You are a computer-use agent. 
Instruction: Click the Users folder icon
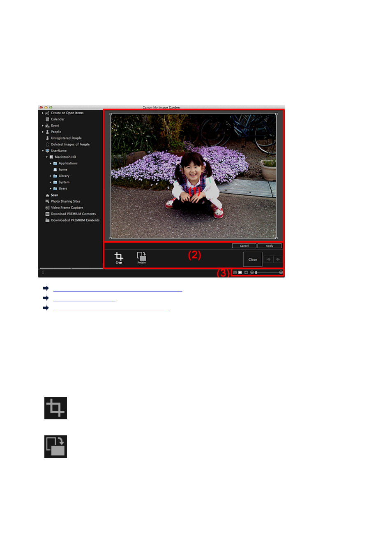click(55, 189)
